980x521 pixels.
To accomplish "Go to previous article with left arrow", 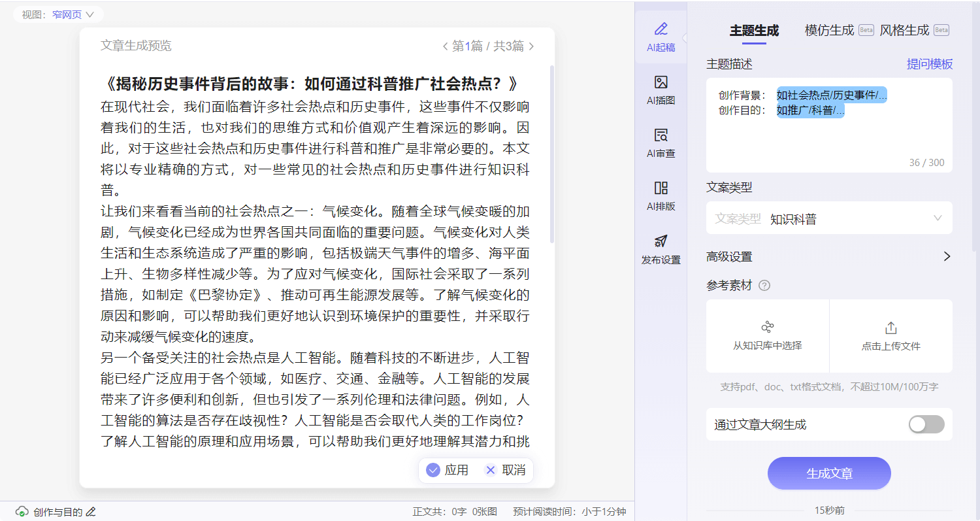I will [446, 46].
